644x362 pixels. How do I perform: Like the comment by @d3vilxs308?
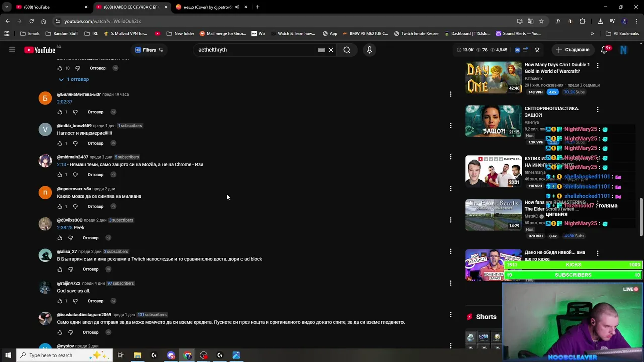click(60, 238)
